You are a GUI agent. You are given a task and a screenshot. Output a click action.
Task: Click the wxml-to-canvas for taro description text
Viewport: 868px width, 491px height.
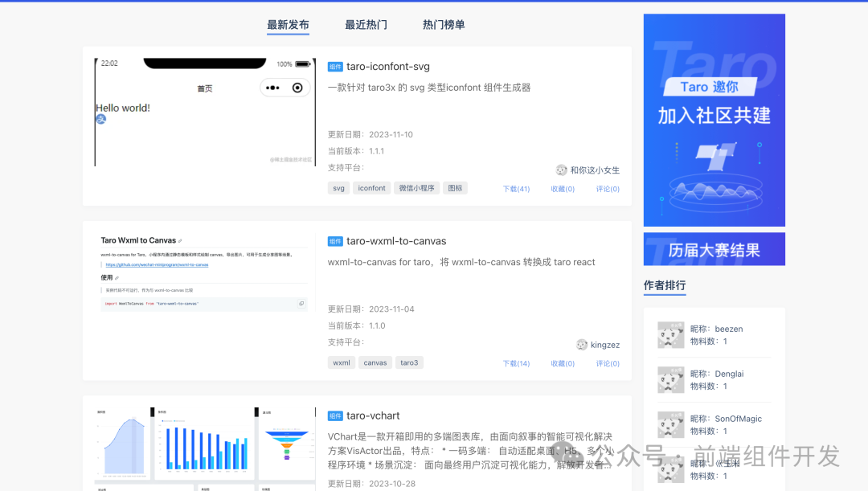tap(461, 262)
